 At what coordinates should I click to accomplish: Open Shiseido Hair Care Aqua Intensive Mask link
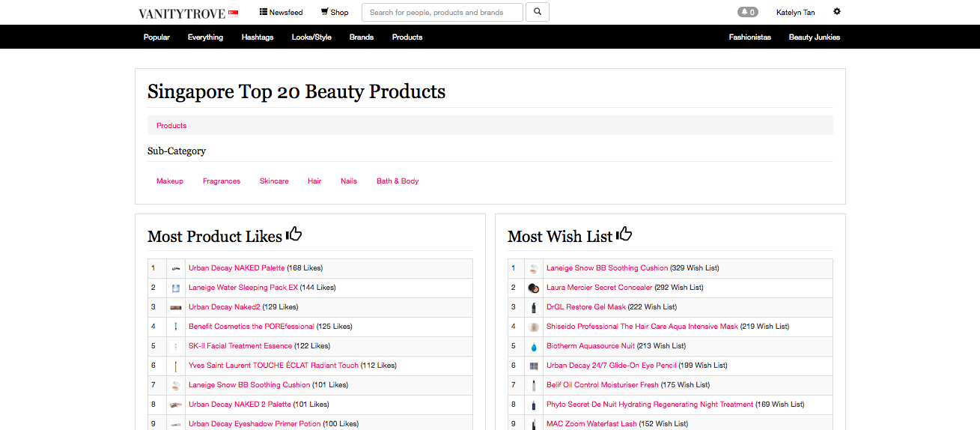click(642, 327)
